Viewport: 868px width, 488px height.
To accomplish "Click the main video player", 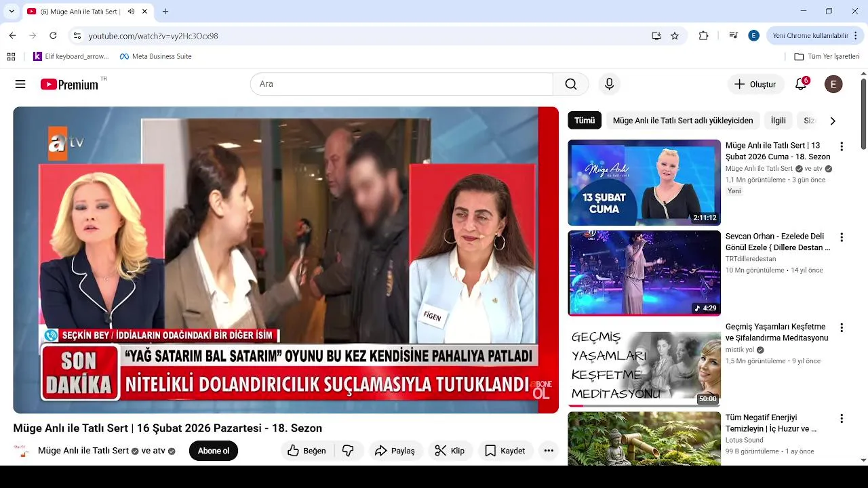I will point(285,260).
